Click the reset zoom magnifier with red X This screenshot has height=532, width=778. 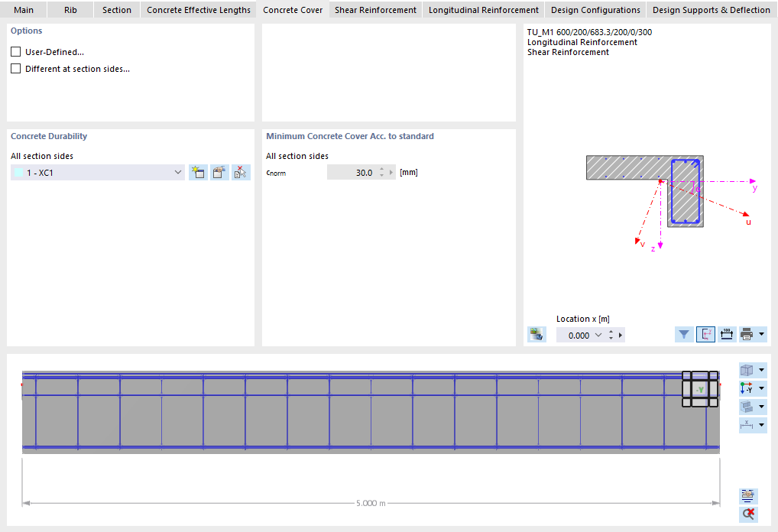coord(747,514)
